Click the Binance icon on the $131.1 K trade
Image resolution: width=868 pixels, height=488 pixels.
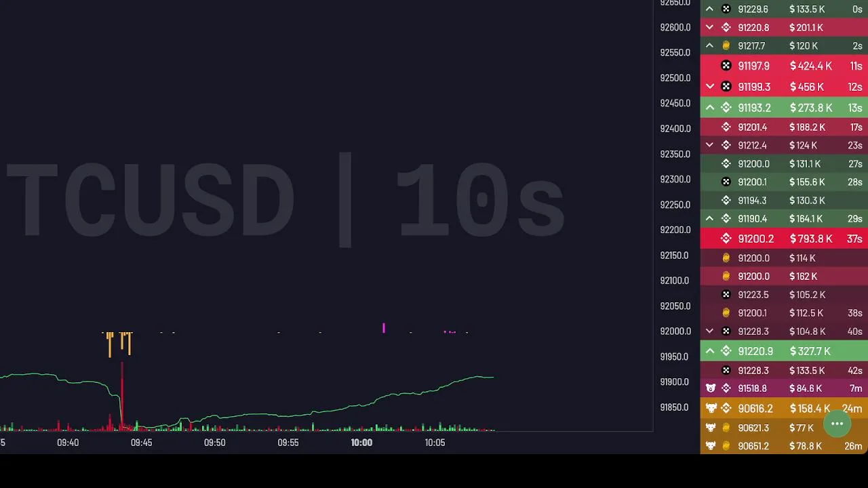[x=726, y=164]
